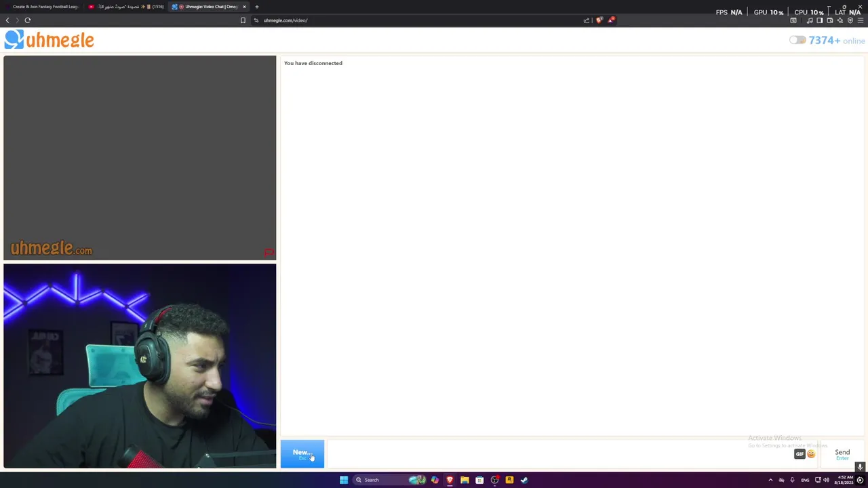Open Brave Shields icon
868x488 pixels.
coord(599,20)
